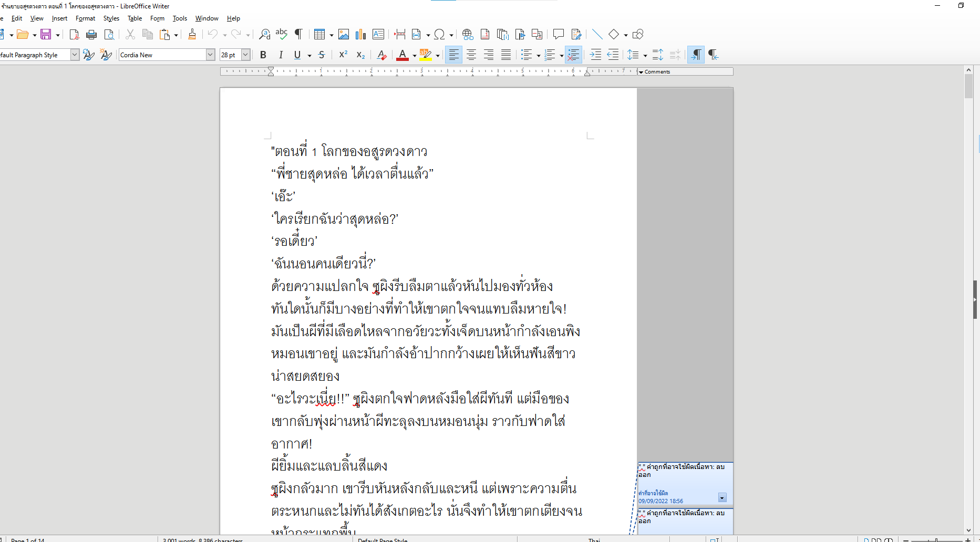Toggle bold formatting
This screenshot has width=980, height=542.
(x=263, y=55)
